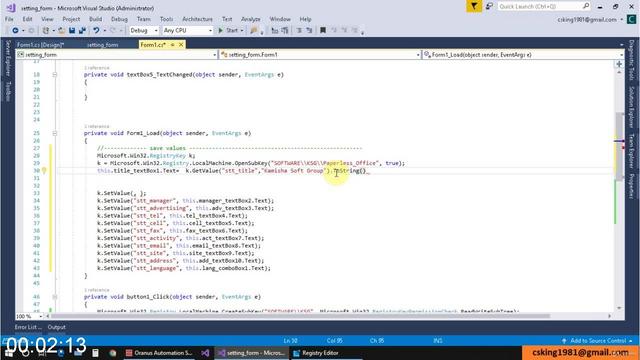
Task: Click the INS indicator in the status bar
Action: click(x=438, y=341)
